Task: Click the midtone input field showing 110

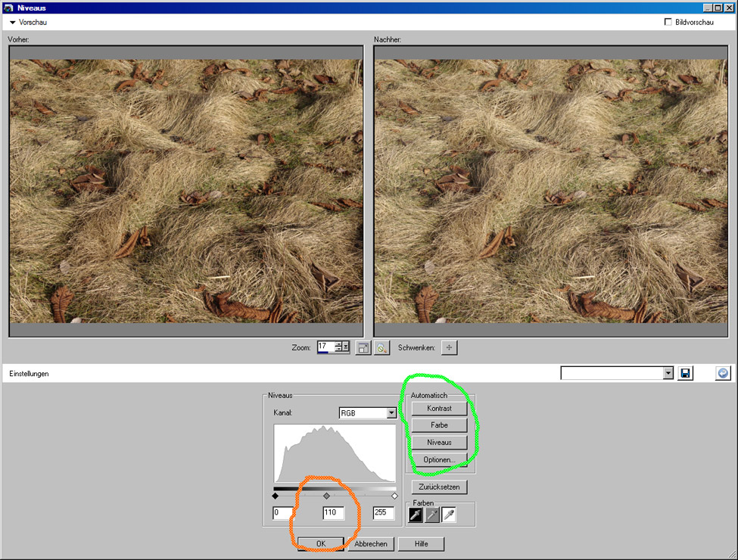Action: click(333, 512)
